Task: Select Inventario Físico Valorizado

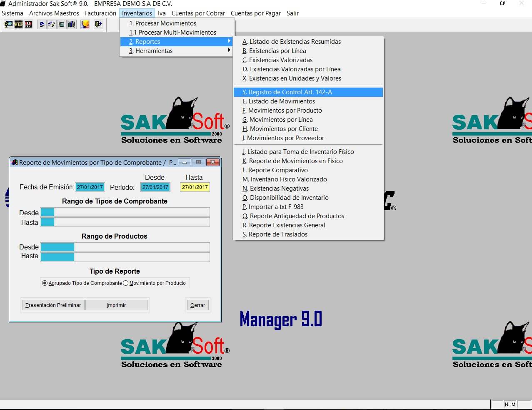Action: [308, 179]
